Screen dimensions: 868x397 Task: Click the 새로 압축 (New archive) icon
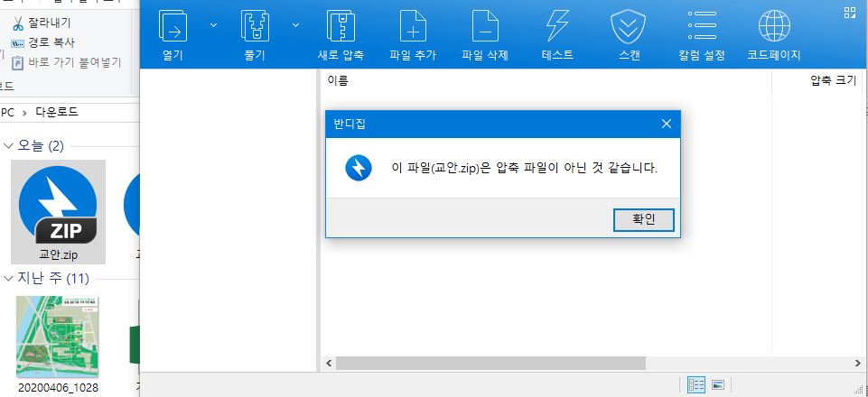pyautogui.click(x=341, y=26)
